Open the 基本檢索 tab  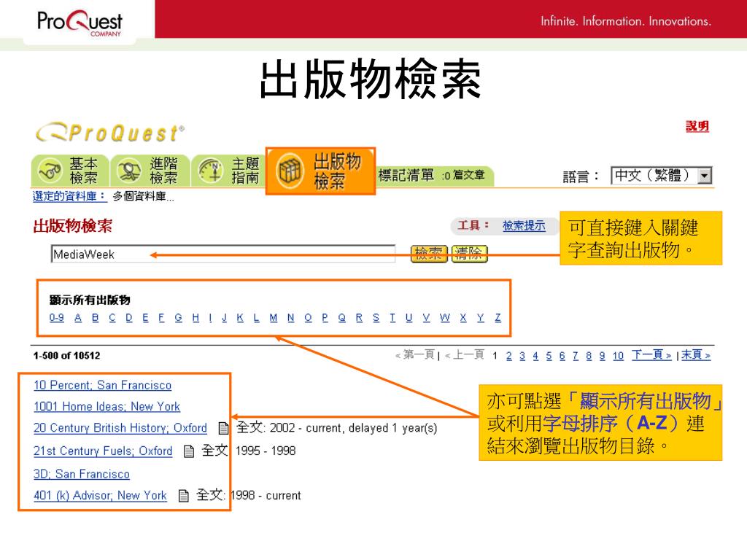click(x=70, y=171)
